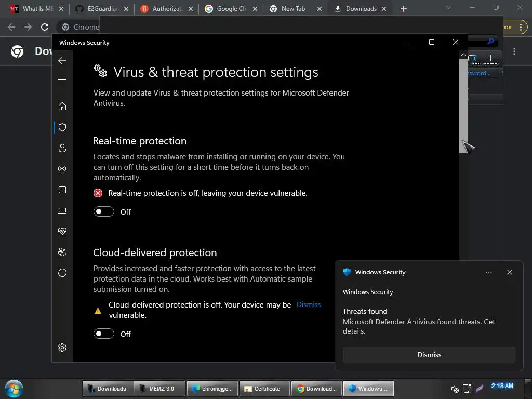532x399 pixels.
Task: Enable Cloud-delivered protection toggle
Action: [104, 334]
